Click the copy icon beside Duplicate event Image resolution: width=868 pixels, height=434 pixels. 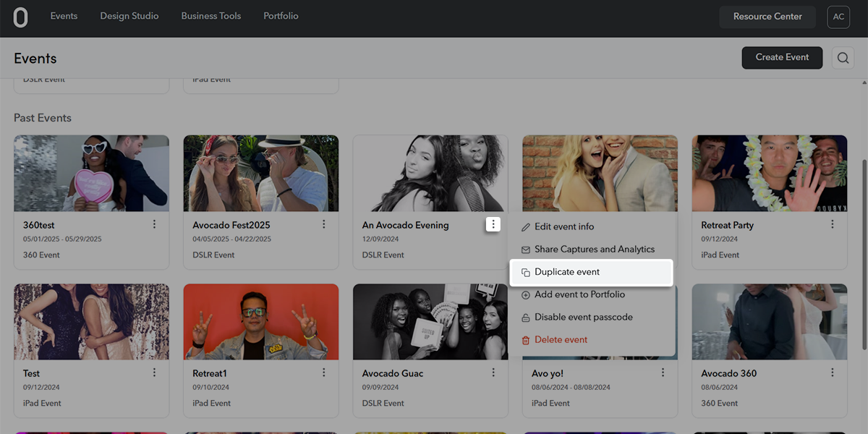(x=526, y=273)
